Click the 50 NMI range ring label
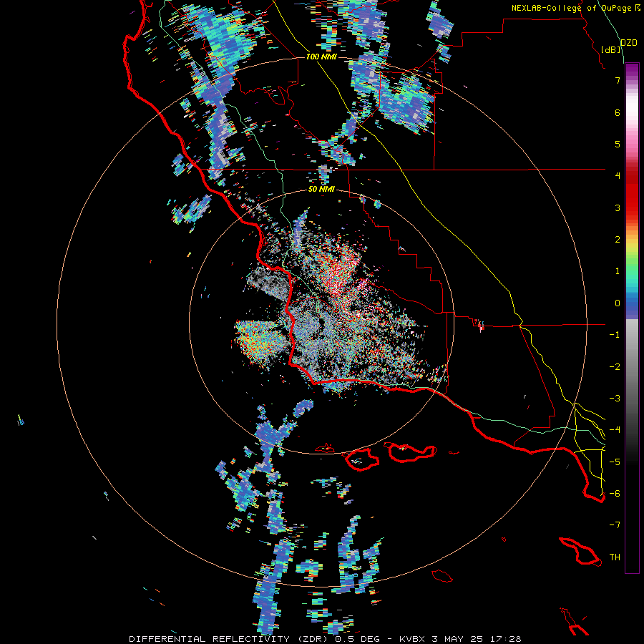644x644 pixels. pyautogui.click(x=321, y=189)
